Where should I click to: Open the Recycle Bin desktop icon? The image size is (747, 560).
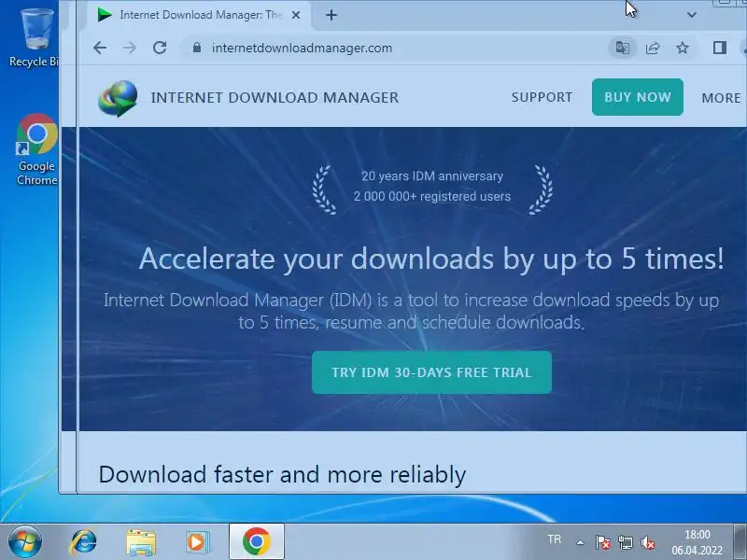[35, 37]
